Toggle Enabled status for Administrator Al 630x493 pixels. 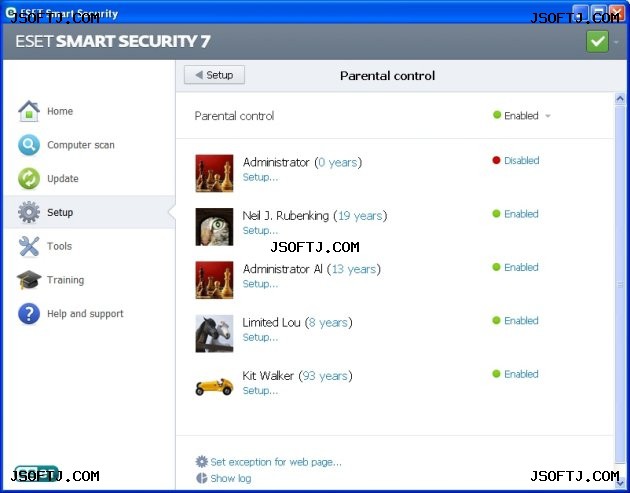coord(515,267)
